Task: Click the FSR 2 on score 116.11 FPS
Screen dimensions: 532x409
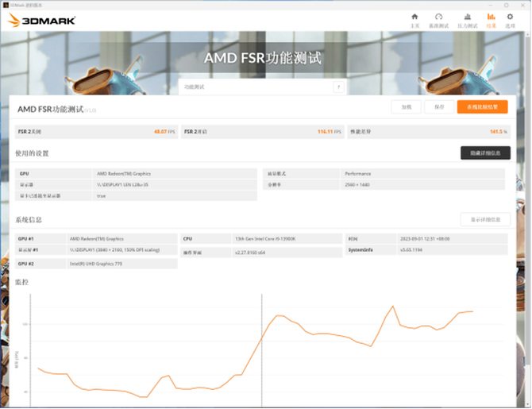Action: [x=329, y=132]
